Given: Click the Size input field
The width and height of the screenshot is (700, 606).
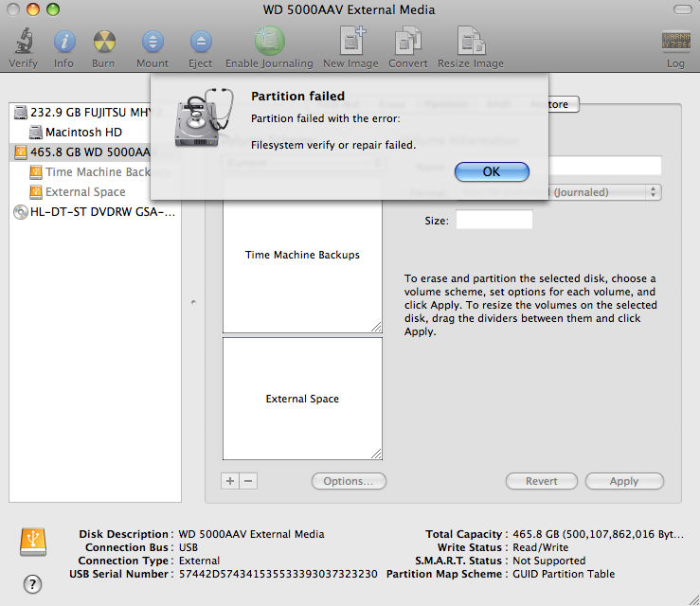Looking at the screenshot, I should [494, 220].
